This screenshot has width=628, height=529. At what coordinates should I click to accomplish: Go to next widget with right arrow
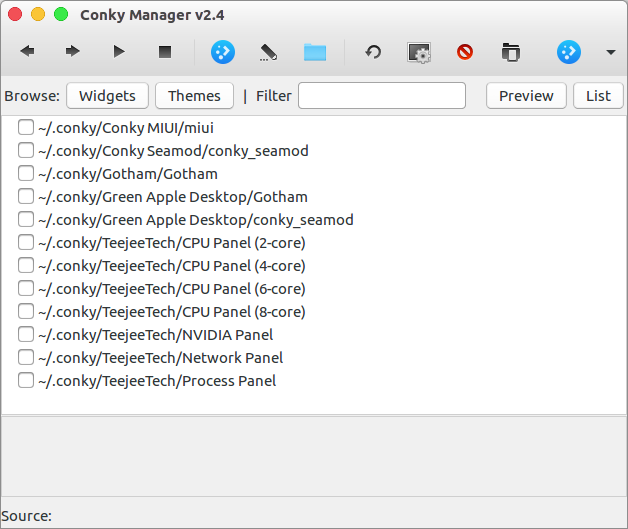[73, 51]
